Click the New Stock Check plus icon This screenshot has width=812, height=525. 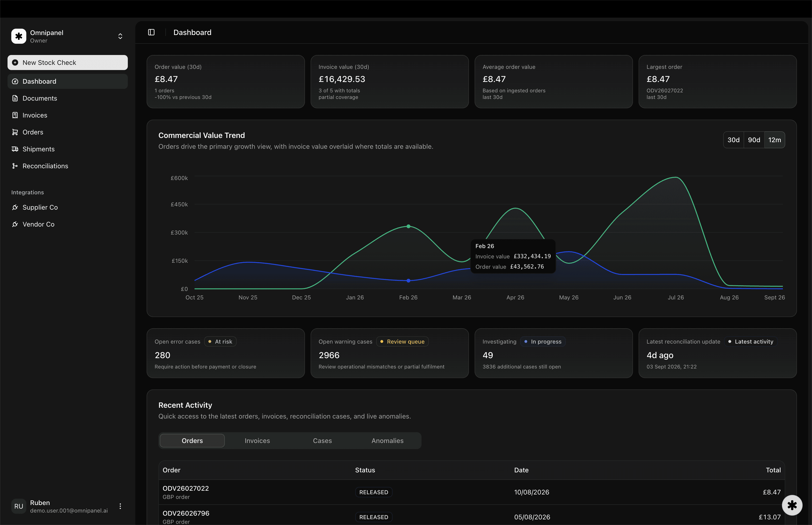coord(15,62)
